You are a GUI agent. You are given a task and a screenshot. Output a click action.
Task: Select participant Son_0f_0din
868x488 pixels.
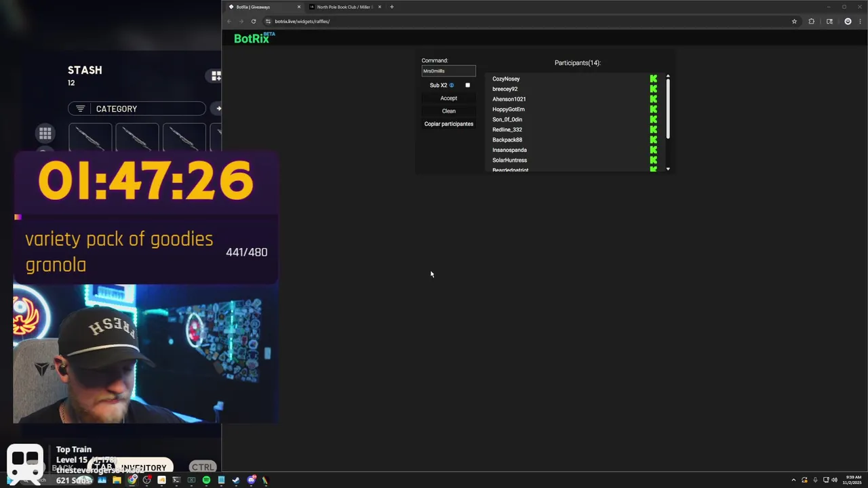point(507,119)
